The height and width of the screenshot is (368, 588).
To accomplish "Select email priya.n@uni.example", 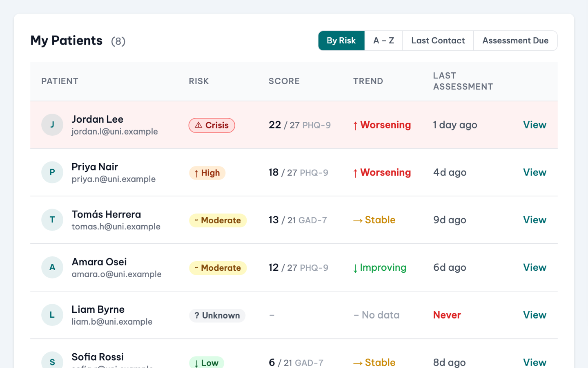I will click(114, 179).
